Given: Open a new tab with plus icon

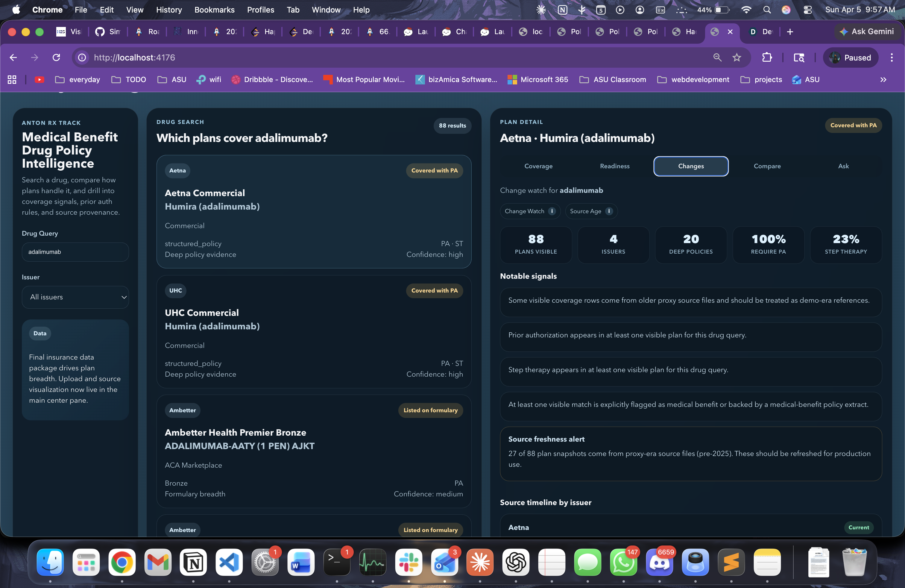Looking at the screenshot, I should tap(790, 32).
